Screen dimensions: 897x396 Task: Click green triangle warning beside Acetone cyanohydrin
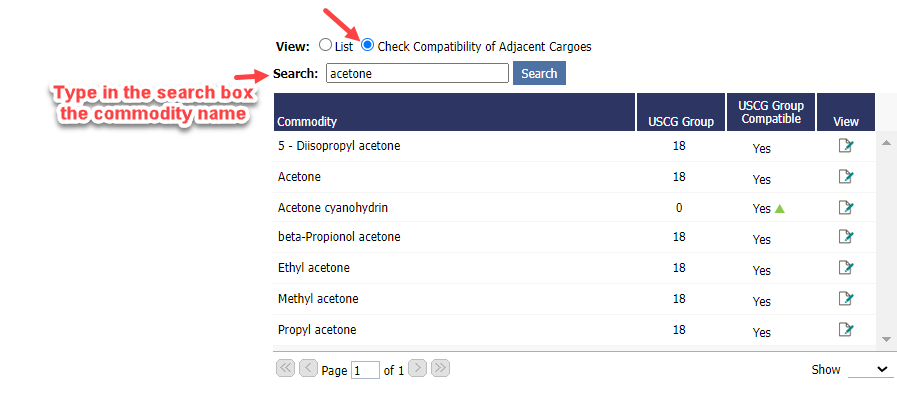coord(779,209)
